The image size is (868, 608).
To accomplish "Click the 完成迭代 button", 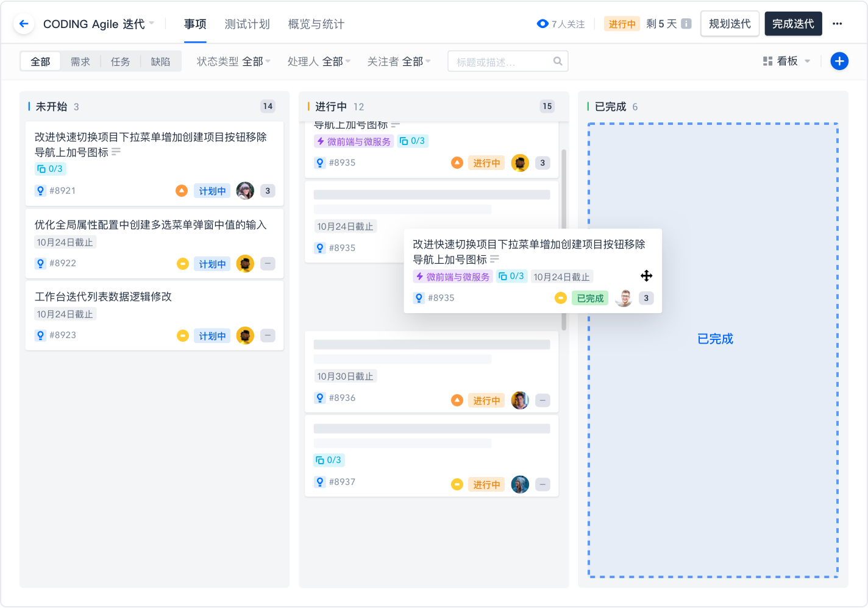I will [x=793, y=24].
